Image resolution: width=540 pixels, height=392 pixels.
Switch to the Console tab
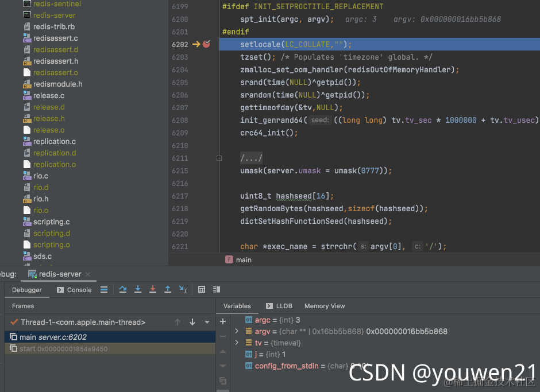click(x=74, y=290)
